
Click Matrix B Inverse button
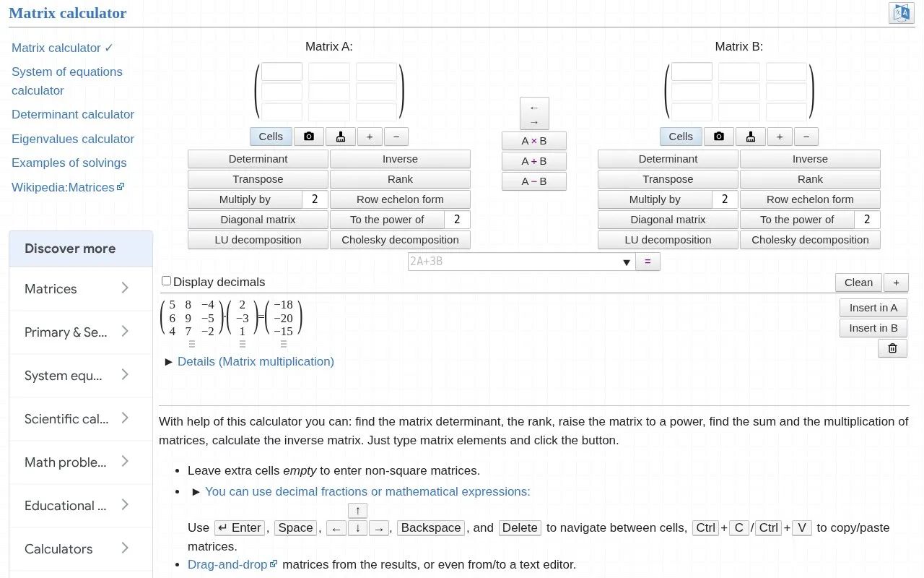click(x=810, y=159)
